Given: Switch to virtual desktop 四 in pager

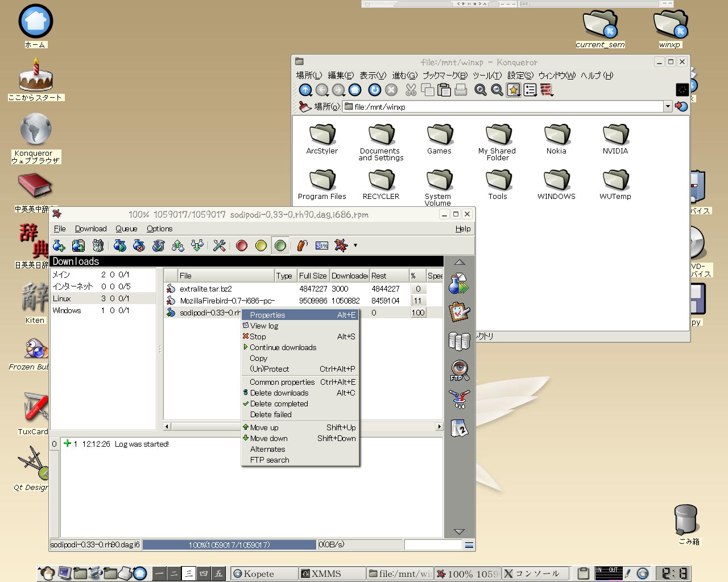Looking at the screenshot, I should click(204, 573).
